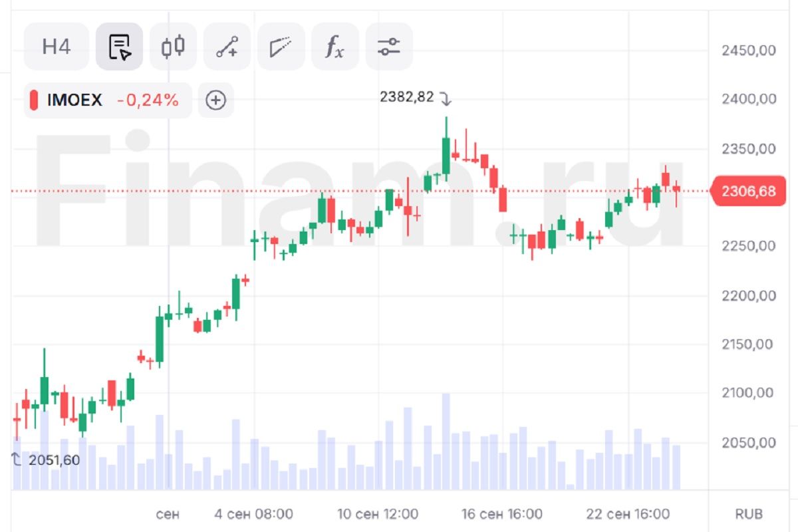Select the line drawing tool
This screenshot has height=532, width=798.
(227, 47)
